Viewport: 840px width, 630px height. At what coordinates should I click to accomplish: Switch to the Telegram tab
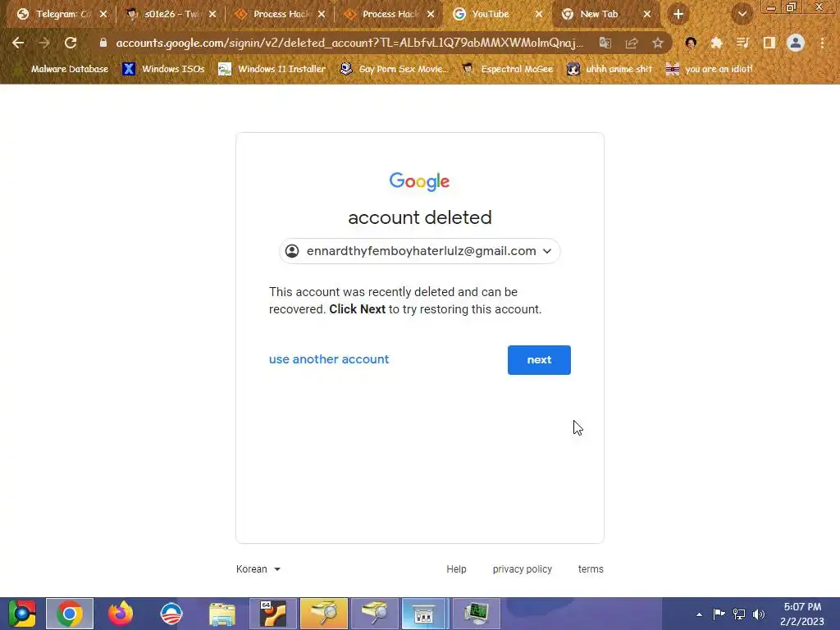[61, 15]
